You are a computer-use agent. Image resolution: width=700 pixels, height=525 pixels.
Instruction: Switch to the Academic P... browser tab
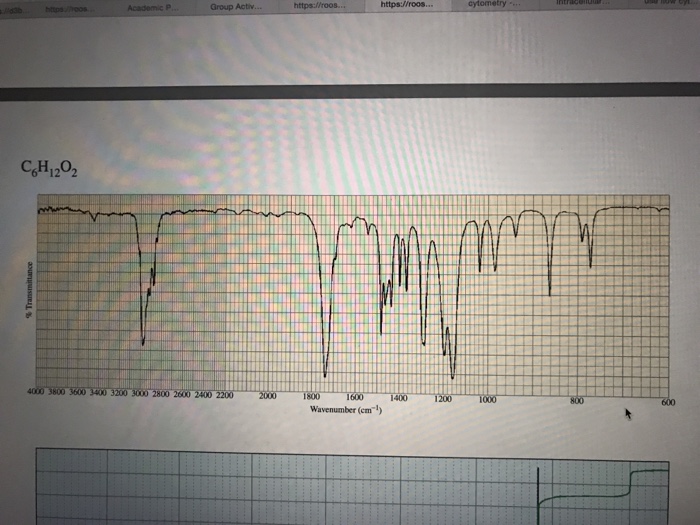click(153, 8)
